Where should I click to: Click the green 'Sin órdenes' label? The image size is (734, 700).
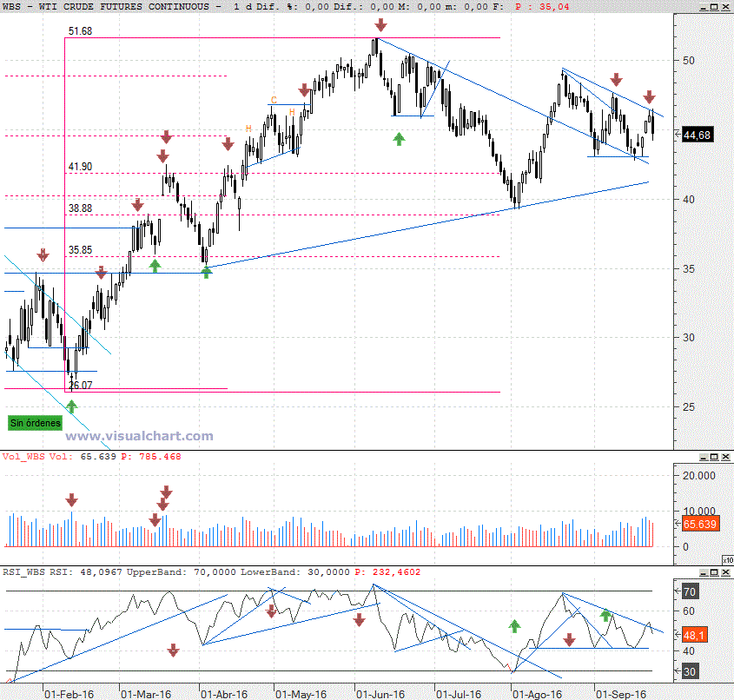coord(36,423)
